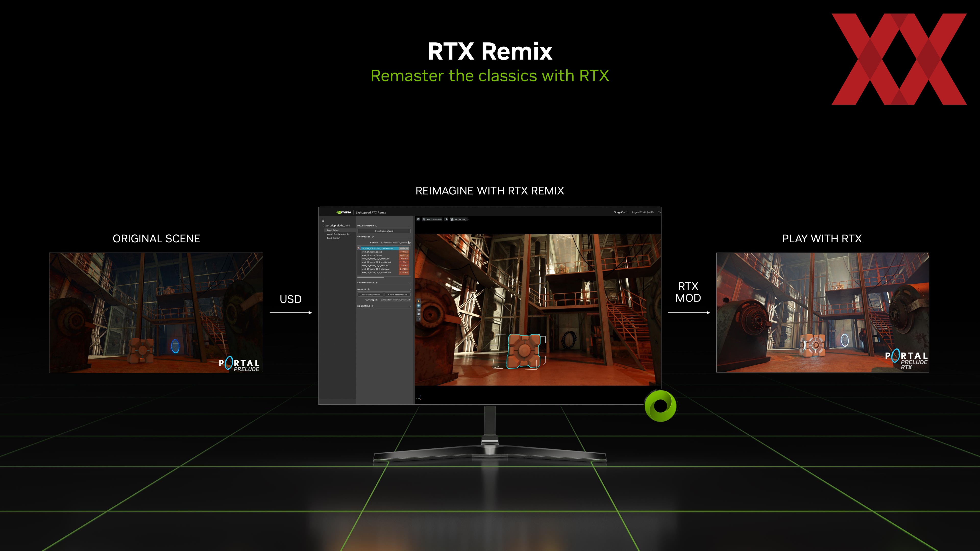Open Asset Replacements in the sidebar

click(x=338, y=234)
